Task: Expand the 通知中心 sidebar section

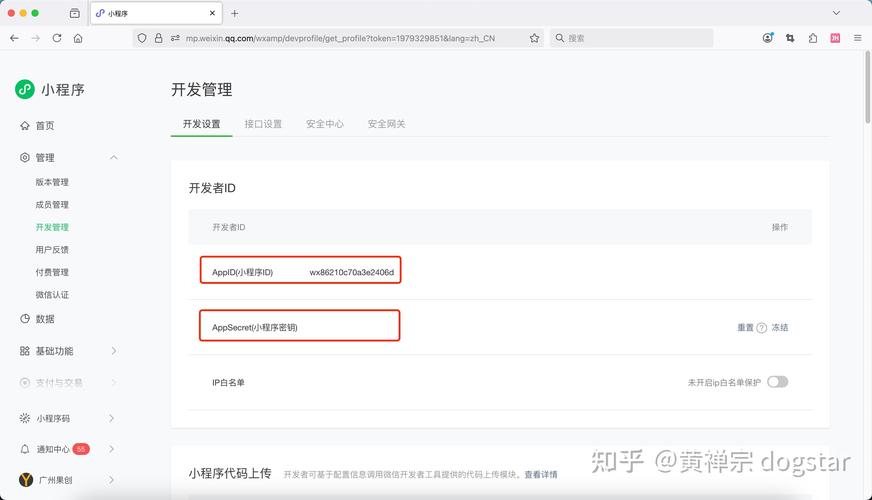Action: coord(112,449)
